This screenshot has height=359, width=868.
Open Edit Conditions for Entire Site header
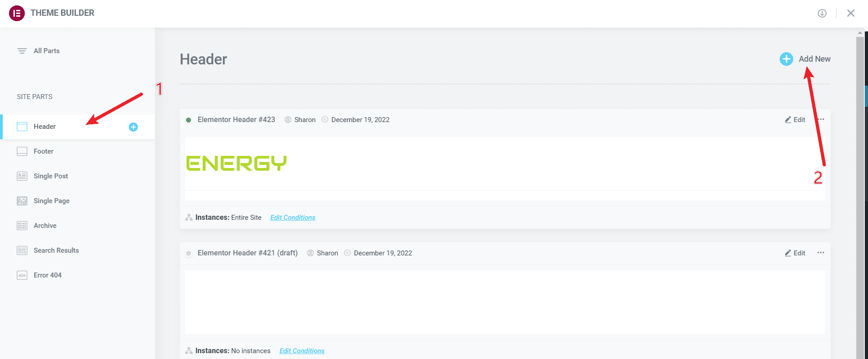[x=293, y=218]
